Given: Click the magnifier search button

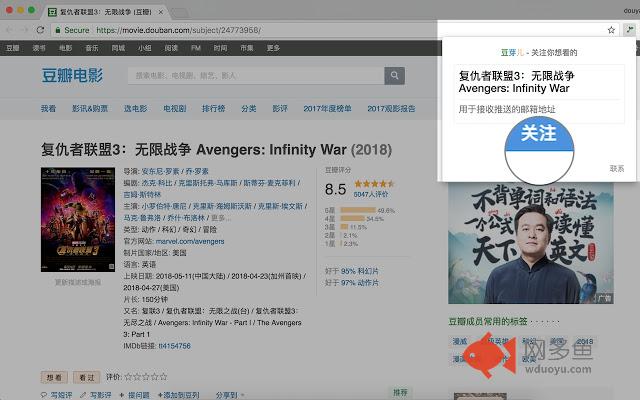Looking at the screenshot, I should tap(394, 76).
